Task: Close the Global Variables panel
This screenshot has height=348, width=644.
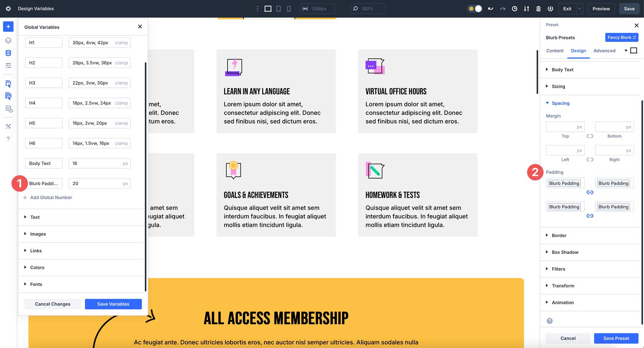Action: (x=140, y=27)
